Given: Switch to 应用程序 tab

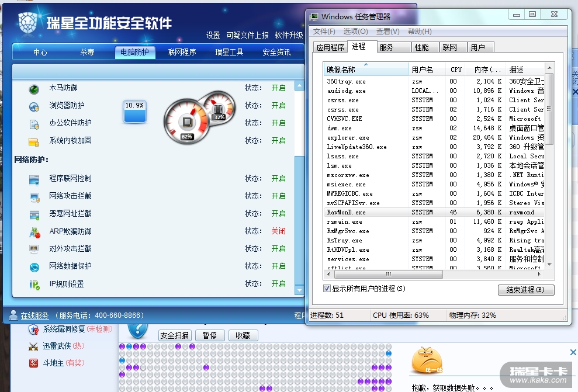Looking at the screenshot, I should click(330, 47).
